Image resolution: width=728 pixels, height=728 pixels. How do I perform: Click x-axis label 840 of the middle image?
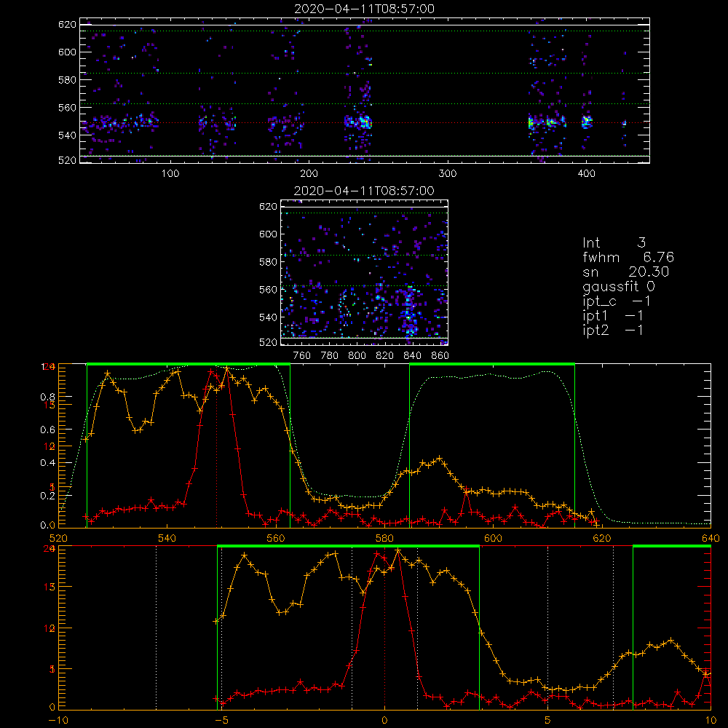click(x=412, y=356)
